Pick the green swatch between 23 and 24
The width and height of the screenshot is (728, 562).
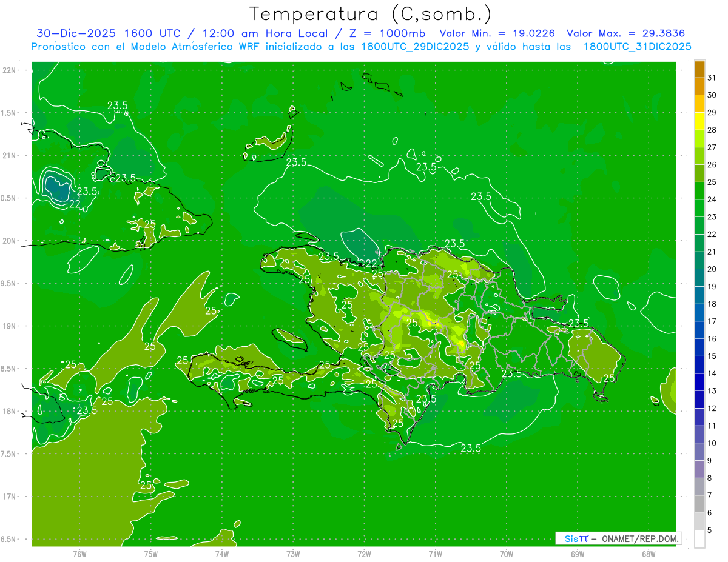699,208
